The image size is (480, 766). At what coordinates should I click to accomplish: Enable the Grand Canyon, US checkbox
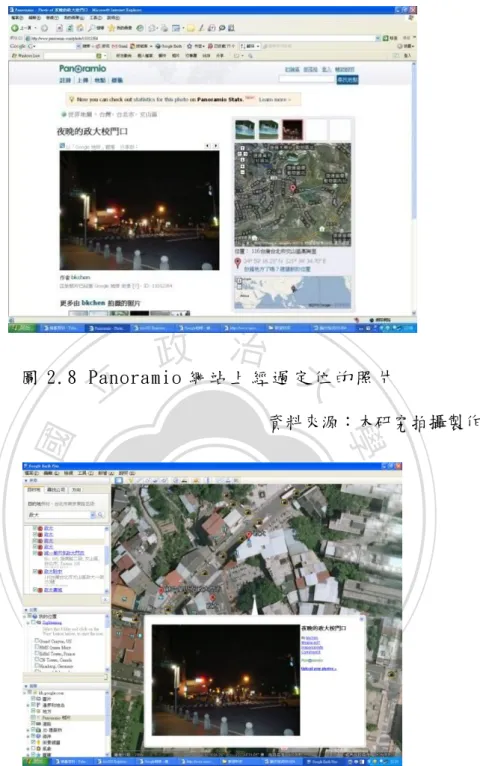37,640
